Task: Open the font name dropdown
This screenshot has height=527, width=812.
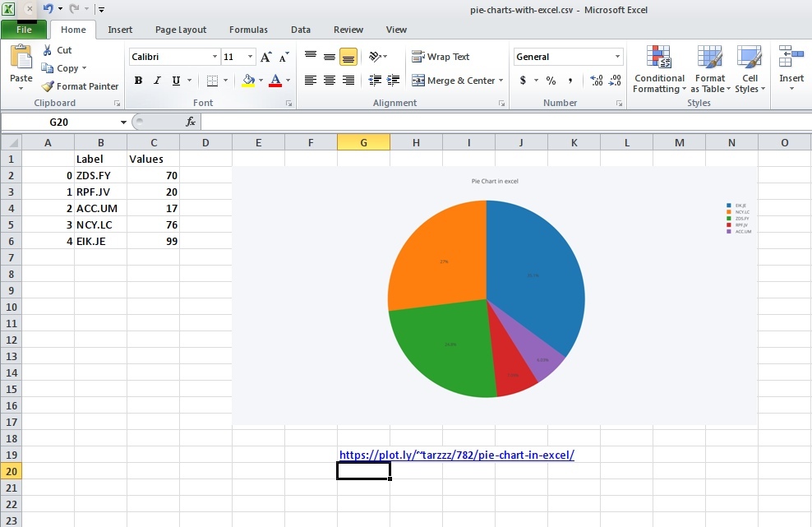Action: pyautogui.click(x=215, y=57)
